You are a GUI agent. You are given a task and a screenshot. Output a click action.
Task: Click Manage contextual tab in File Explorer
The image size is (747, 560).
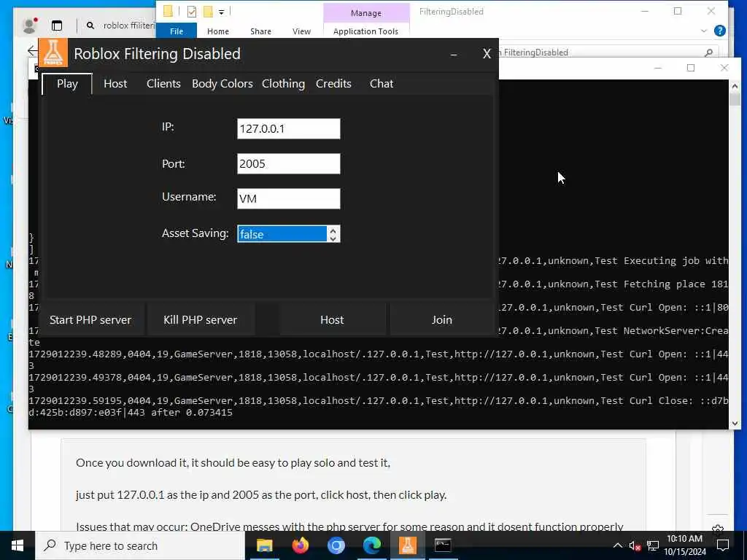pyautogui.click(x=366, y=13)
